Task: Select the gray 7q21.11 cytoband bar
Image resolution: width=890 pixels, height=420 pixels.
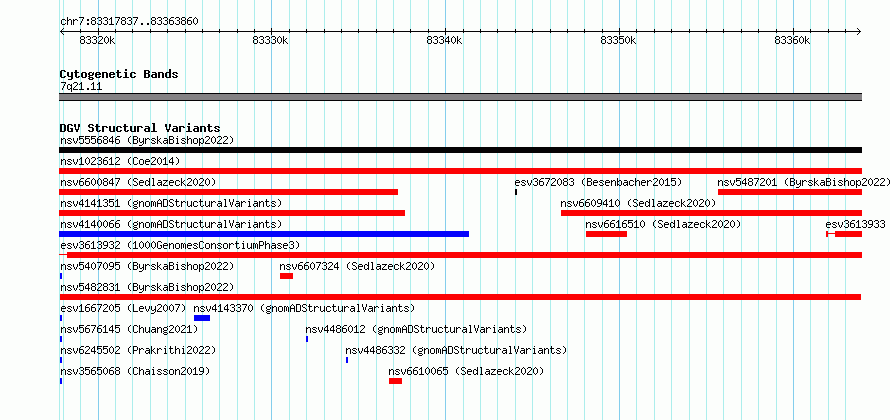Action: (x=460, y=97)
